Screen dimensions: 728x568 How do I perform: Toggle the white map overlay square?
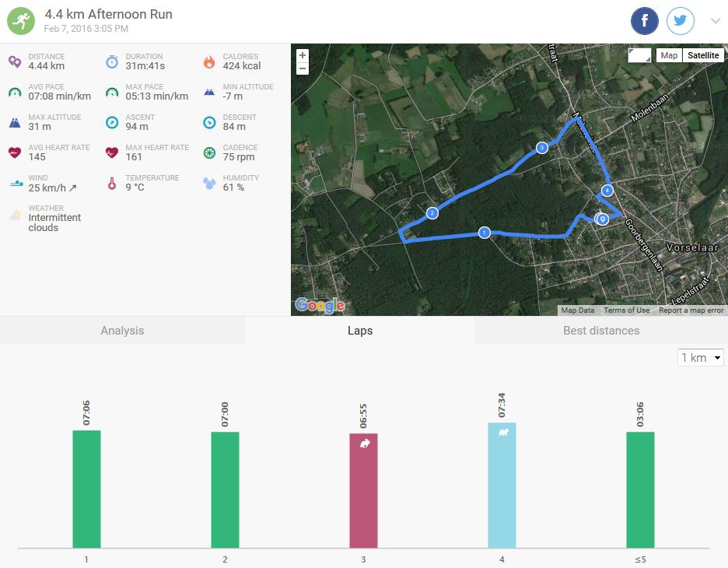(639, 55)
